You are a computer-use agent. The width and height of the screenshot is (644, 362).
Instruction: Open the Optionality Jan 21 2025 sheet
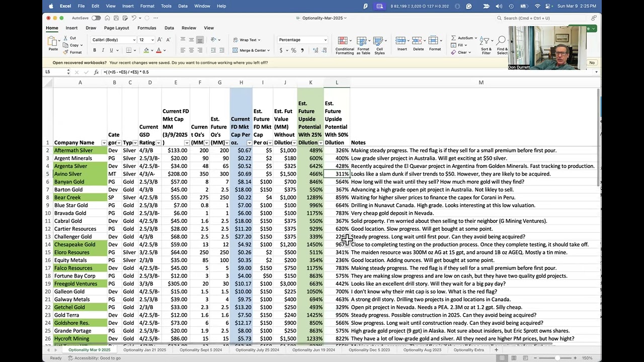144,350
